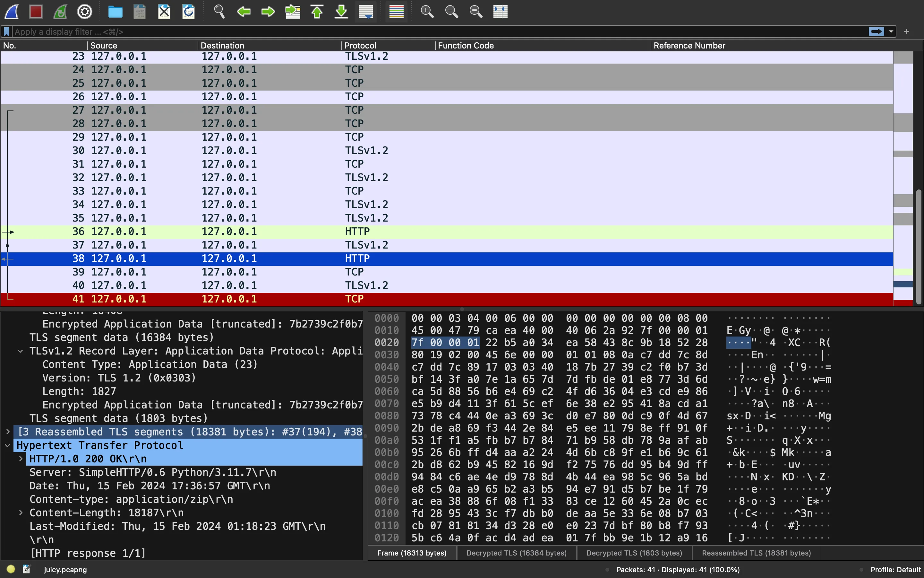Click the packet list vertical scrollbar thumb
Screen dimensions: 924x578
tap(919, 247)
